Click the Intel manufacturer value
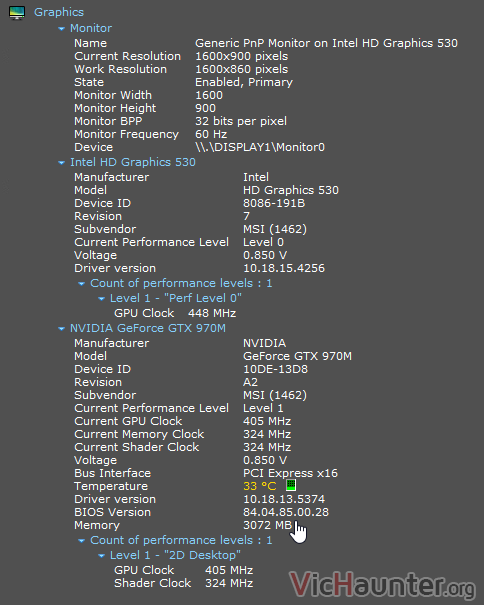 click(x=256, y=177)
